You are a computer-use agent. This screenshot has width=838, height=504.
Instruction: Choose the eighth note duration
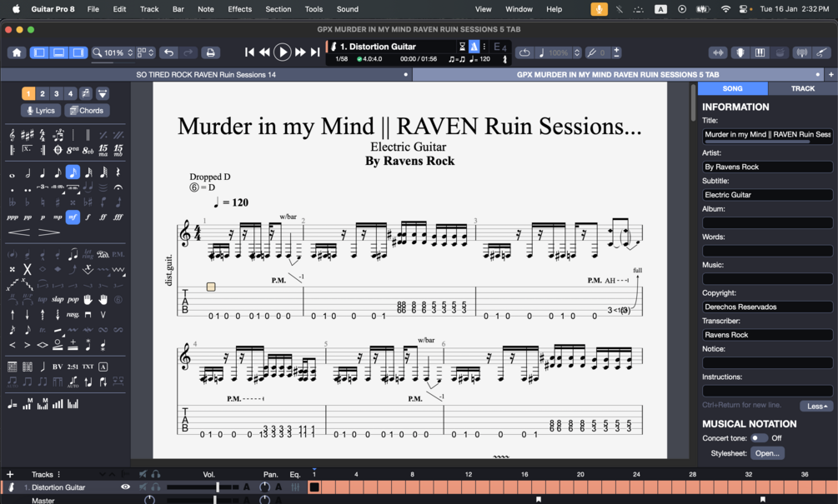[58, 173]
